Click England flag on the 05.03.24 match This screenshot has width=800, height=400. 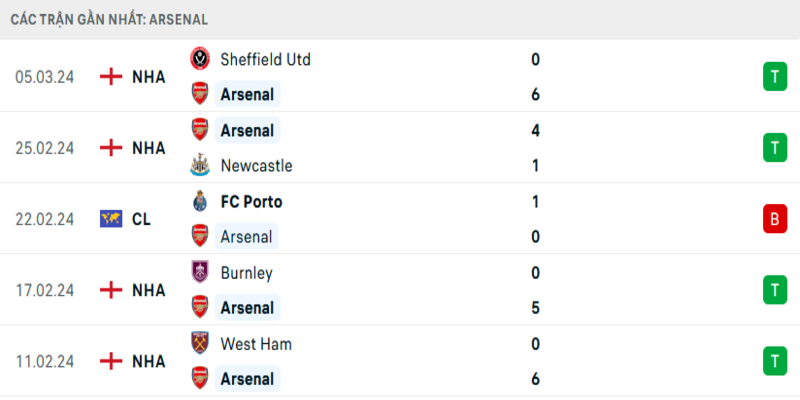click(111, 76)
